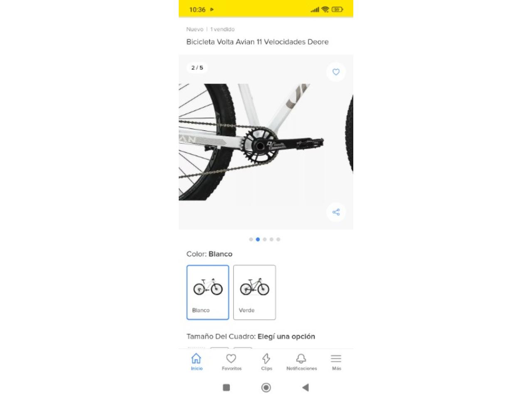Tap the 2 / 5 image counter

197,68
